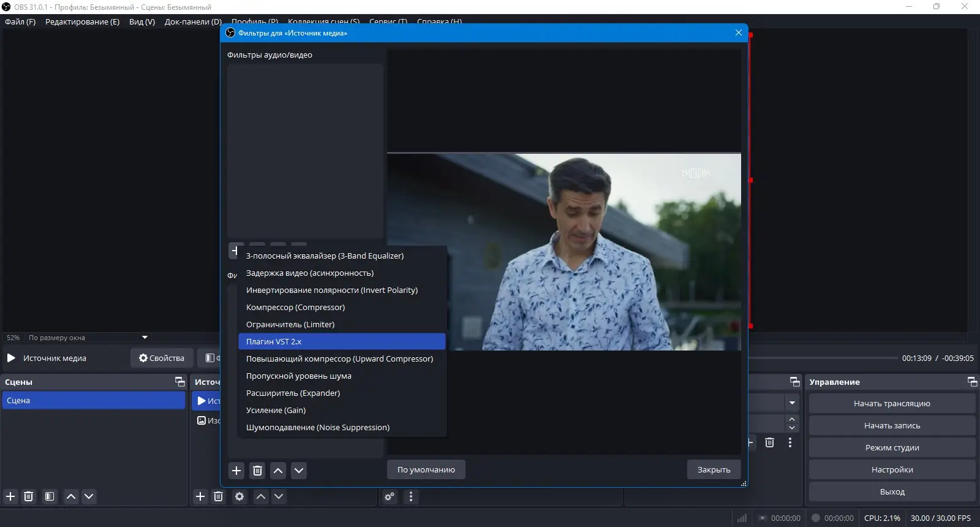Toggle recording with Начать запись
Image resolution: width=980 pixels, height=527 pixels.
pyautogui.click(x=892, y=426)
